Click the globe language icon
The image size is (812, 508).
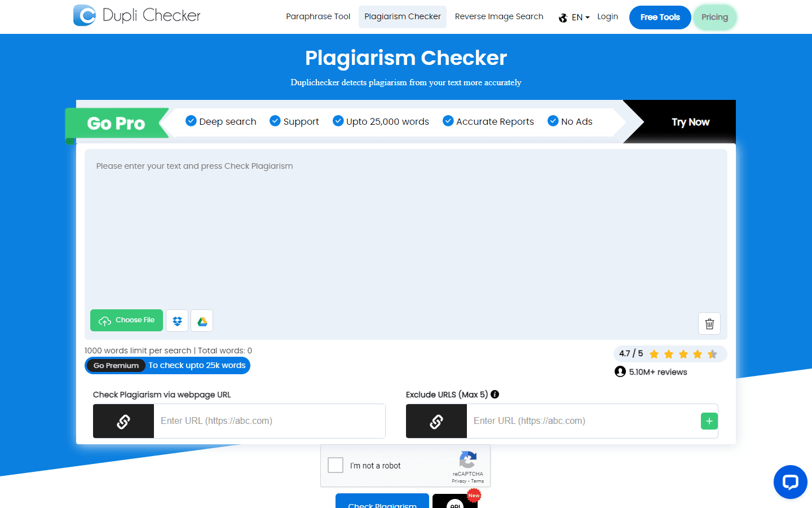click(x=563, y=18)
